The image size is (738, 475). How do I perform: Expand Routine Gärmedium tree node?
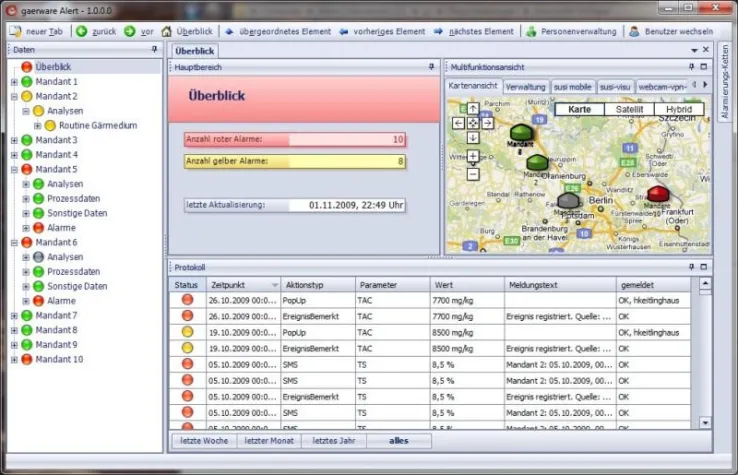pos(38,126)
